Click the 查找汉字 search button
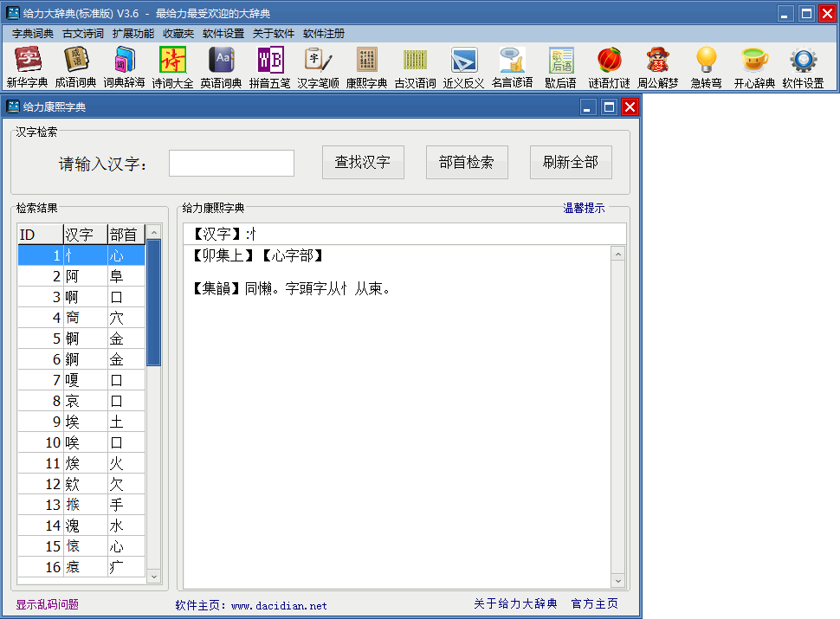The height and width of the screenshot is (619, 840). (x=363, y=162)
